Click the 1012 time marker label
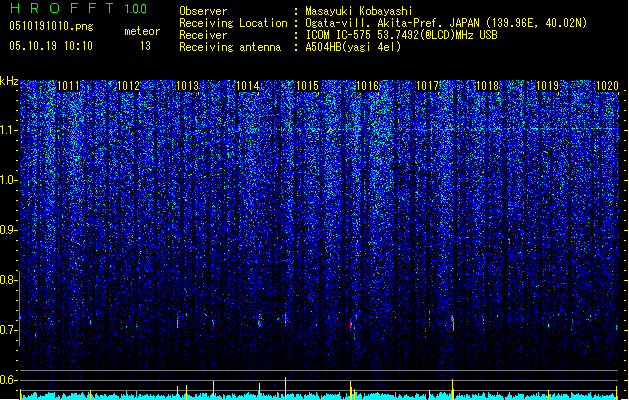The height and width of the screenshot is (400, 629). tap(128, 86)
